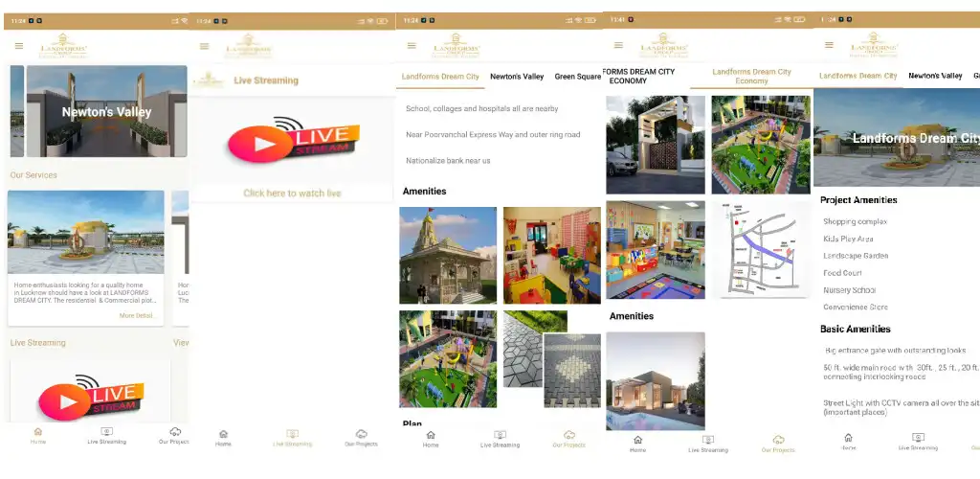
Task: Open Newton's Valley banner on home screen
Action: coord(106,111)
